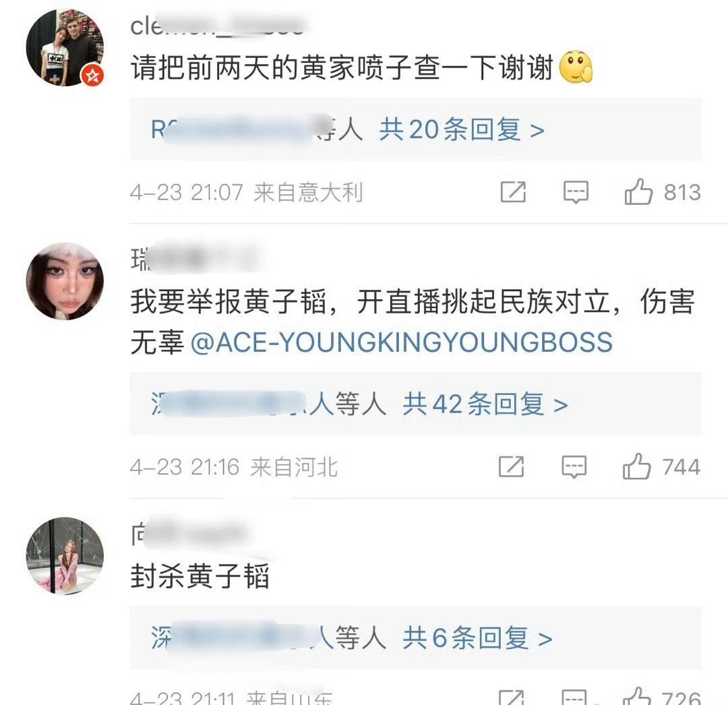
Task: Tap the repost icon on the 山东 comment
Action: pos(511,697)
